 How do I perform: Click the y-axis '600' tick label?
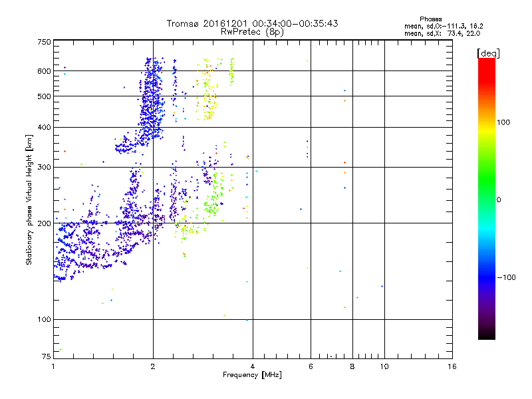click(44, 71)
